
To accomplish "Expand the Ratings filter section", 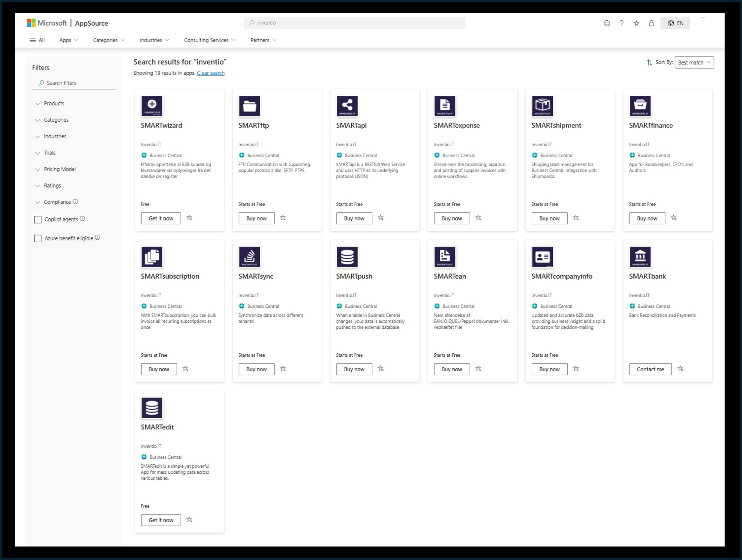I will point(52,186).
